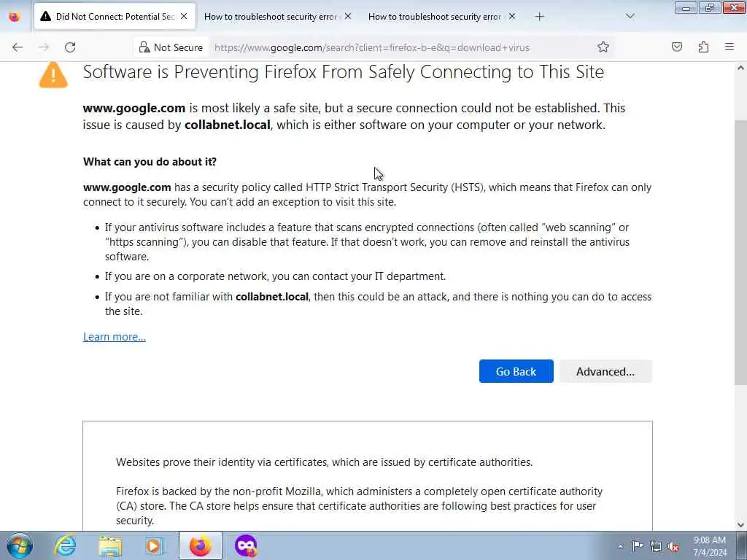
Task: Switch to third troubleshoot security error tab
Action: click(434, 17)
